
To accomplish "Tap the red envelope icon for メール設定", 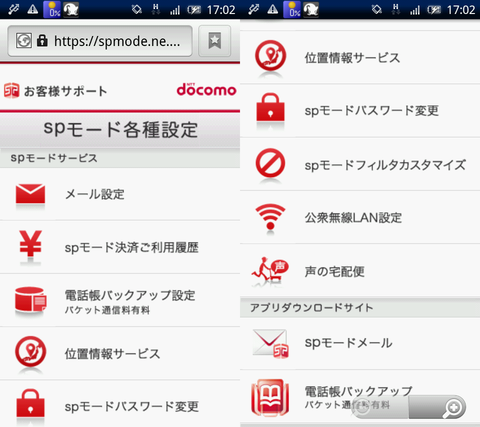I will click(x=30, y=193).
